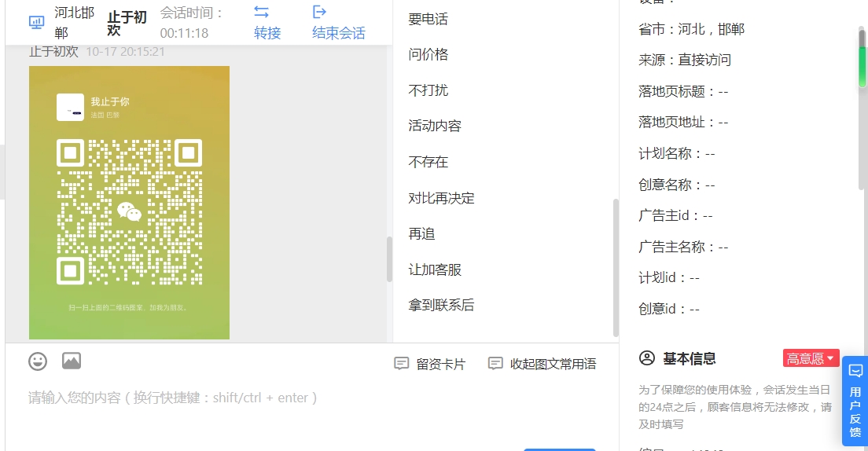Image resolution: width=868 pixels, height=451 pixels.
Task: Click the 用户反馈 chat bubble icon
Action: coord(855,371)
